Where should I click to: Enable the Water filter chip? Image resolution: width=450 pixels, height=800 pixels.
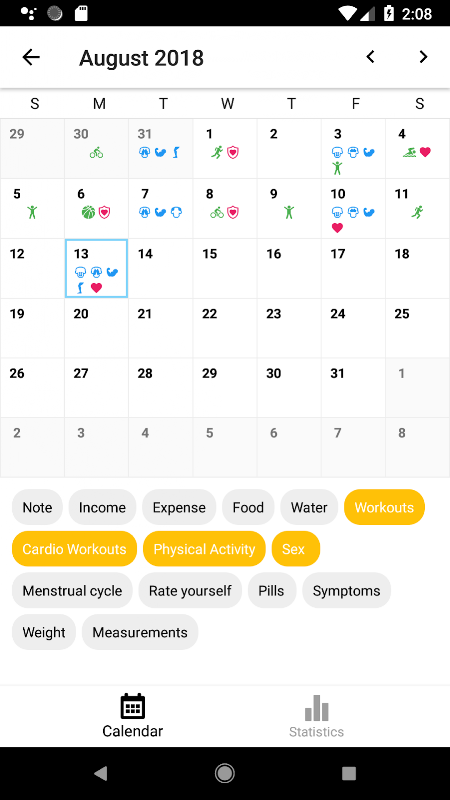309,507
